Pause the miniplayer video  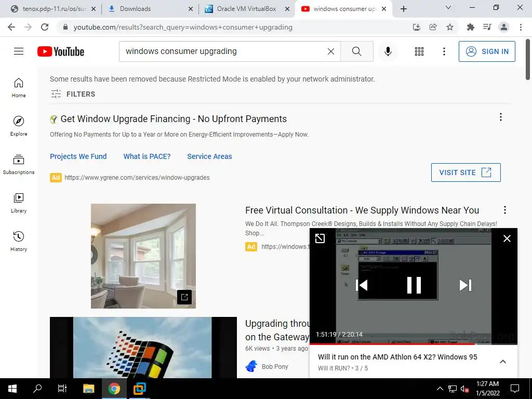[414, 285]
